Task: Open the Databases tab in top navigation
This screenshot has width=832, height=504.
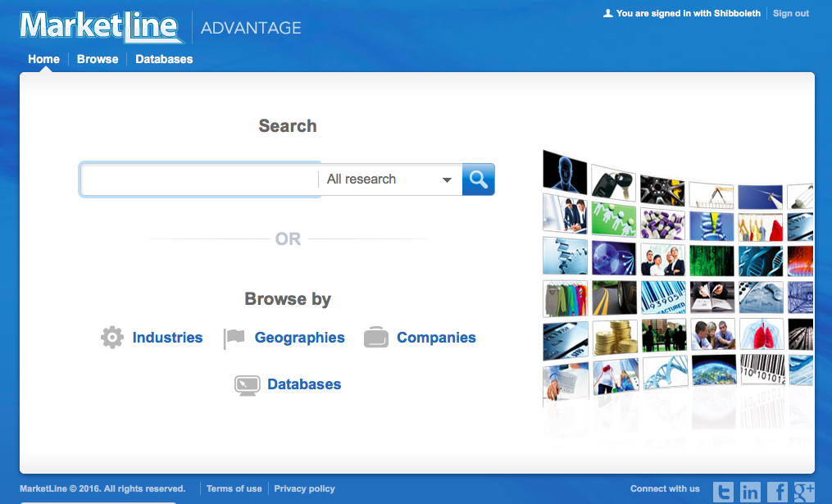Action: click(x=164, y=59)
